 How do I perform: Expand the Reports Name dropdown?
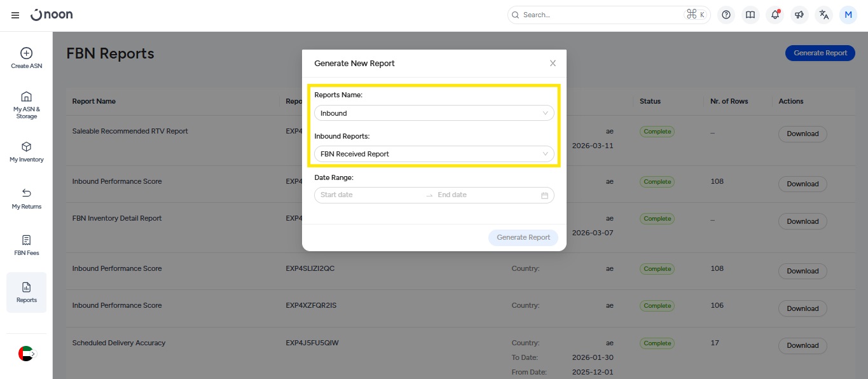434,113
